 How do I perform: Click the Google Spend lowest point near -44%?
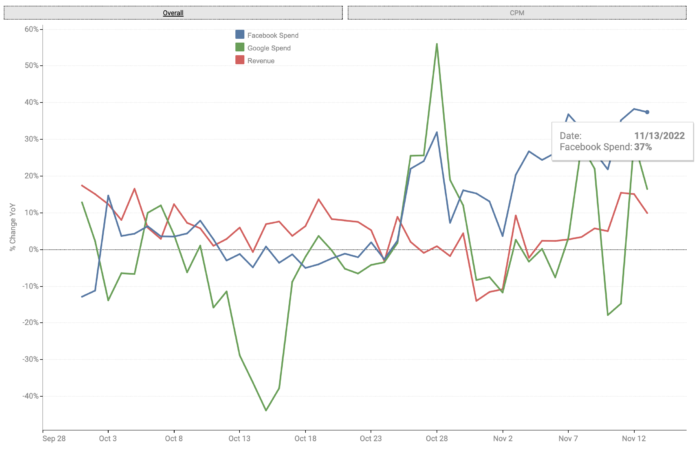click(266, 410)
